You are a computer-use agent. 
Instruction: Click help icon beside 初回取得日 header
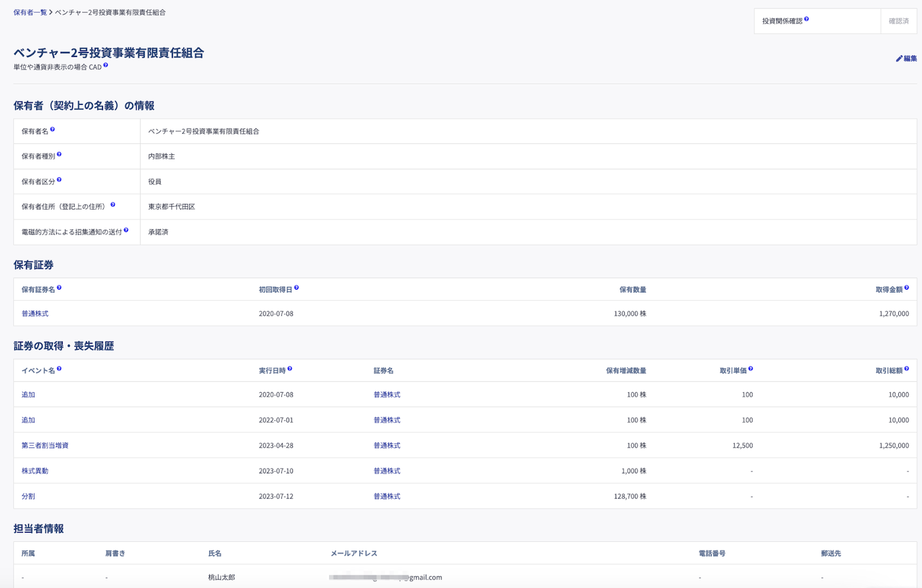click(296, 288)
